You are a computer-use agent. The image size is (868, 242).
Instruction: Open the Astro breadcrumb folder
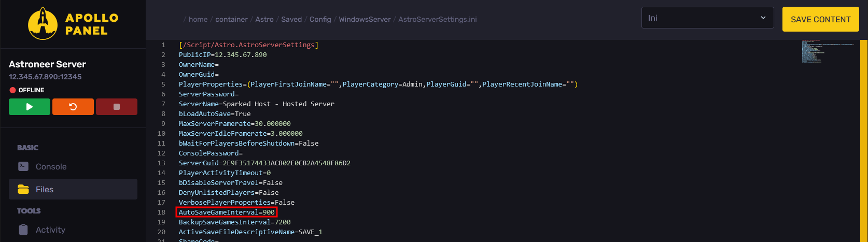[264, 19]
